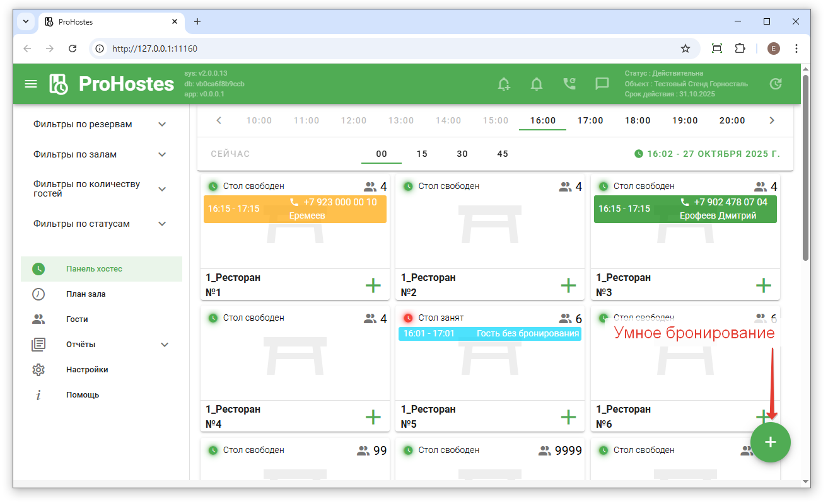Click the СЕЙЧАС button
This screenshot has height=504, width=828.
(230, 154)
